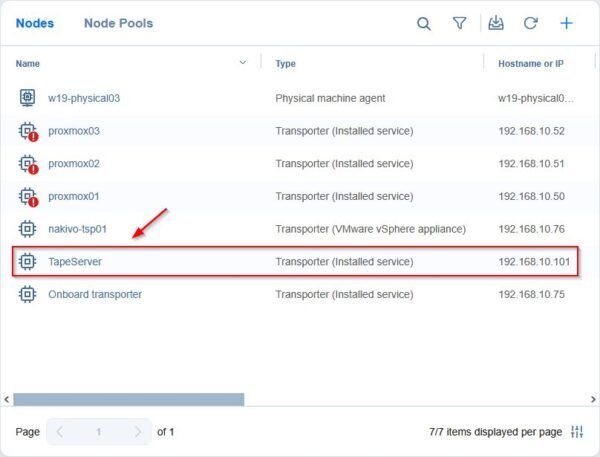Refresh the nodes list

(x=530, y=23)
